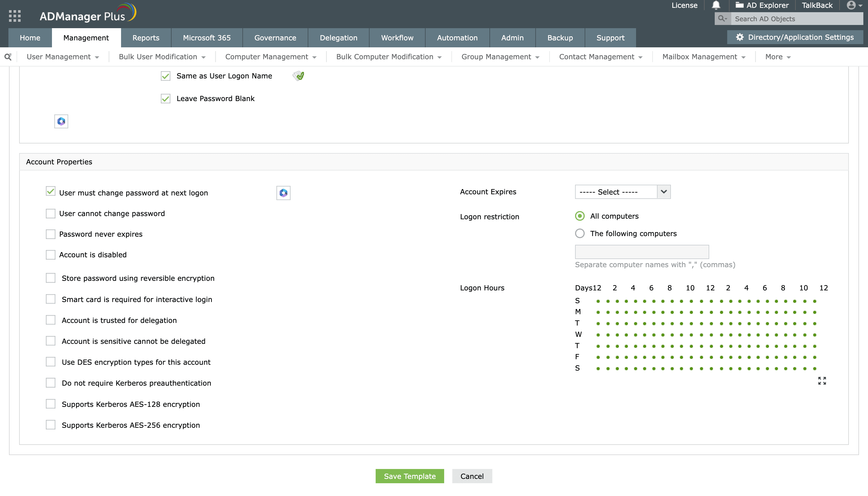Open the Admin tab
The height and width of the screenshot is (496, 868).
coord(512,38)
